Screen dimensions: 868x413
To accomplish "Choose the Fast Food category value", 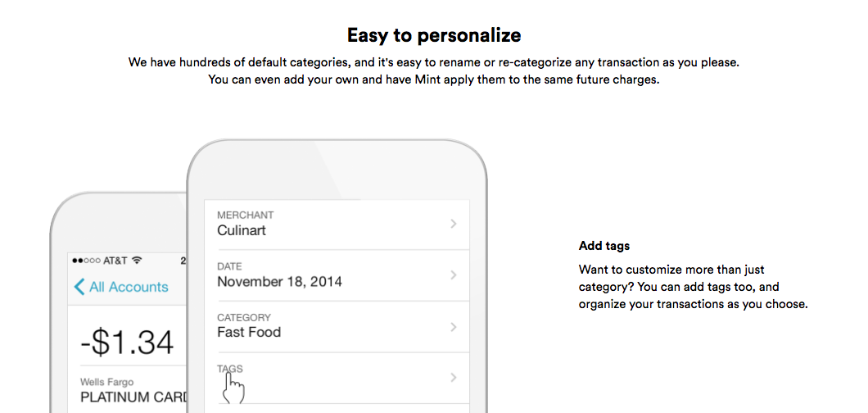I will [x=249, y=332].
